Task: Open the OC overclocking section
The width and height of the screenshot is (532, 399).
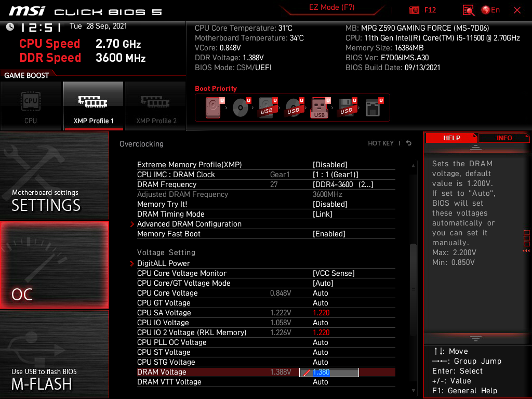Action: pyautogui.click(x=54, y=265)
